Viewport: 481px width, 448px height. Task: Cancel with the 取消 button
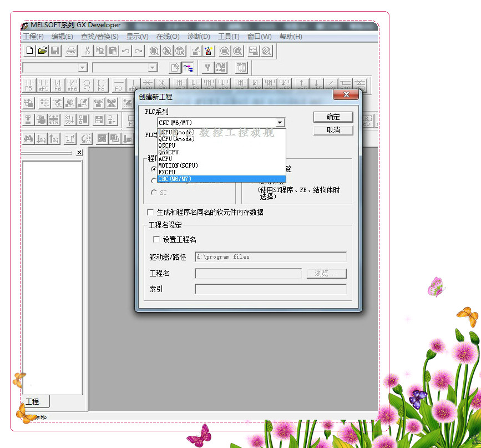click(333, 130)
